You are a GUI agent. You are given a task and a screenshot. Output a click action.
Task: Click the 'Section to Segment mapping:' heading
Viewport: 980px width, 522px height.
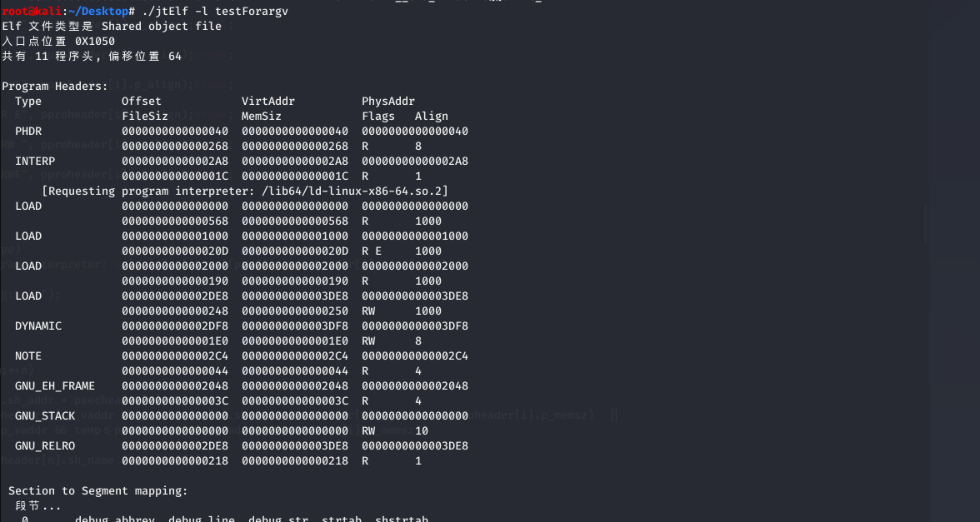[x=98, y=491]
